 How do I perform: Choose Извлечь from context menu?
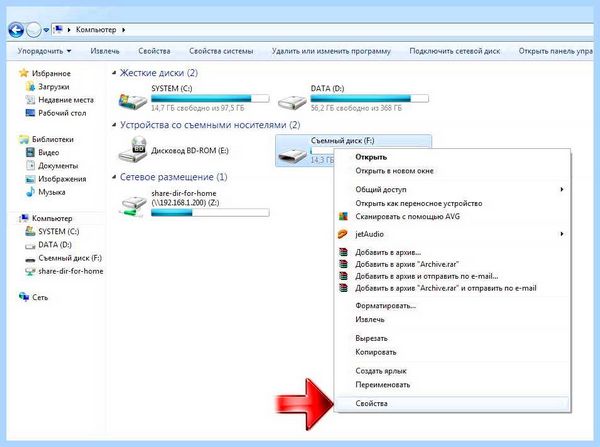452,319
